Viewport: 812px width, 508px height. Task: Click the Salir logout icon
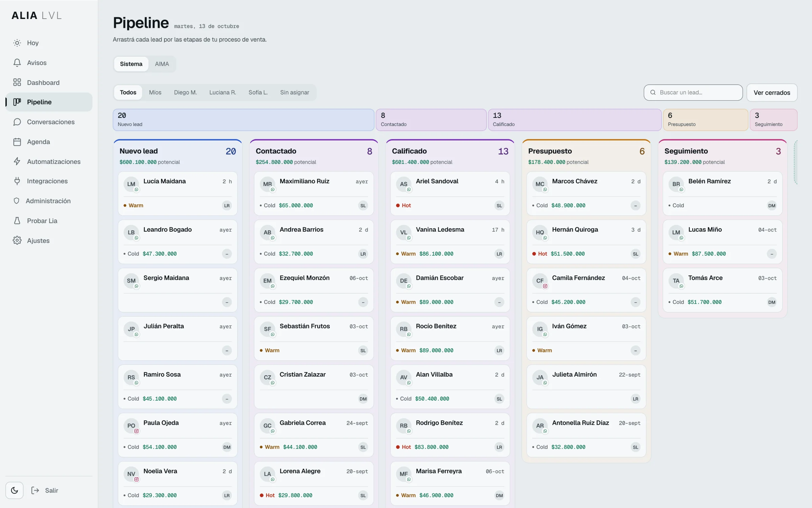point(35,490)
